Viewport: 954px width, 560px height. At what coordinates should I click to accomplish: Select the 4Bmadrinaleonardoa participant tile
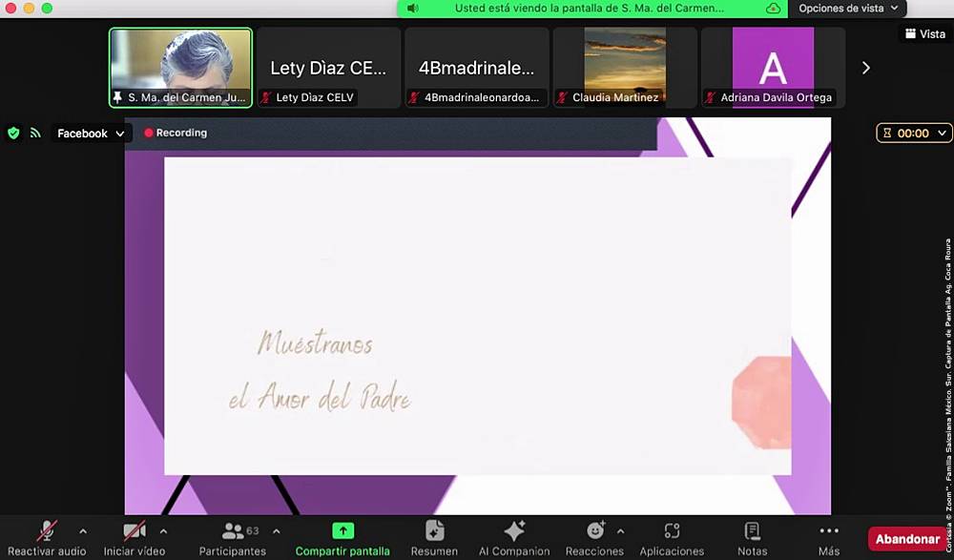[x=476, y=68]
